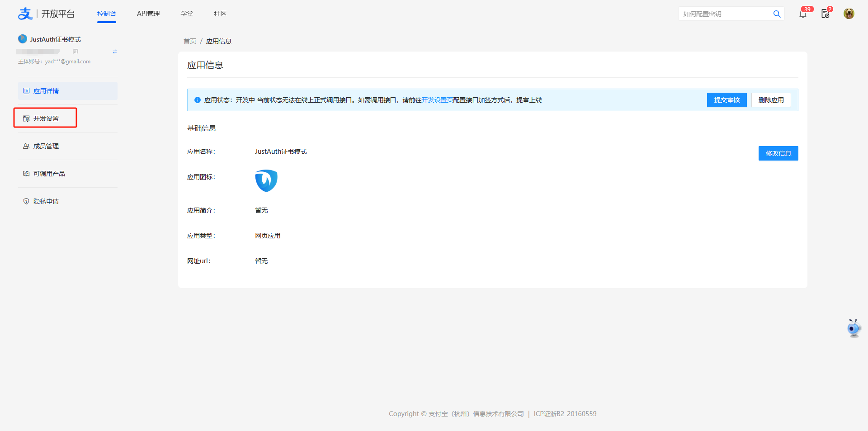Image resolution: width=868 pixels, height=431 pixels.
Task: Click the app name JustAuth证书模式 value
Action: coord(281,152)
